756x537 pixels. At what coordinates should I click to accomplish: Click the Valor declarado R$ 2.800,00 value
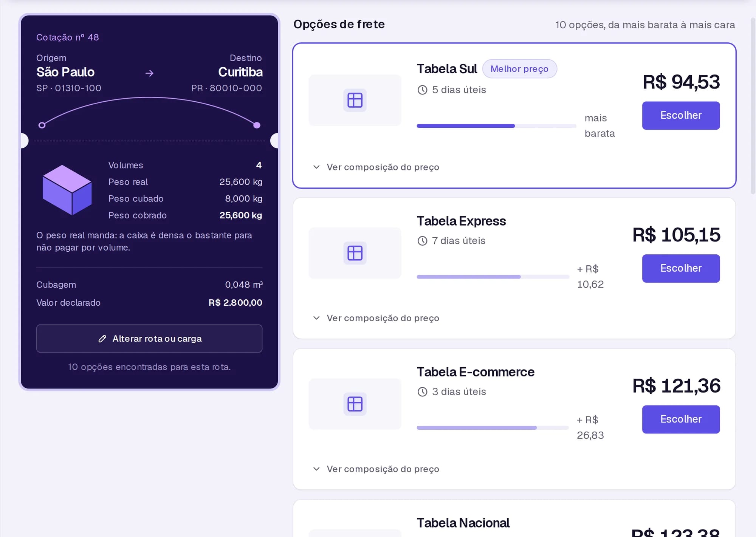click(x=235, y=303)
